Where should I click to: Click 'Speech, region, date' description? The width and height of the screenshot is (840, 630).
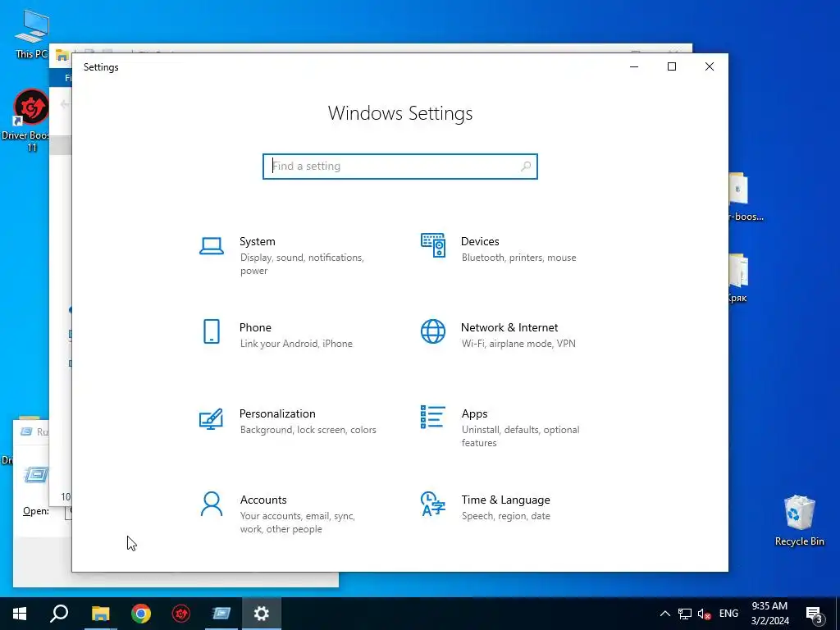click(505, 517)
